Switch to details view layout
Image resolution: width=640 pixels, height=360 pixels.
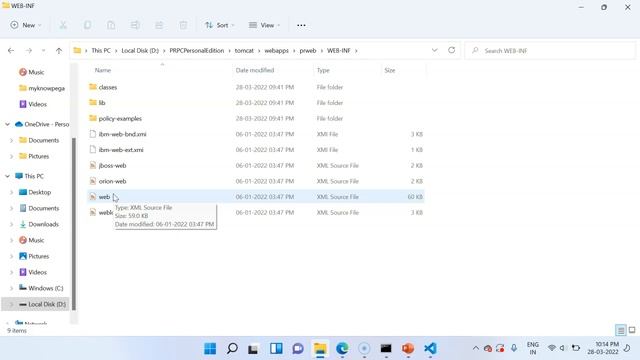621,330
